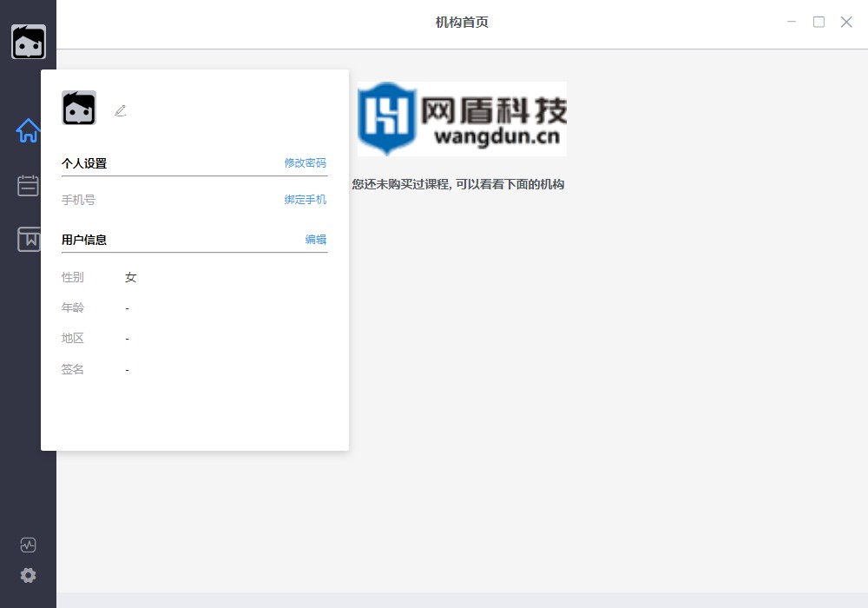Viewport: 868px width, 608px height.
Task: Click the profile avatar in the panel
Action: tap(80, 108)
